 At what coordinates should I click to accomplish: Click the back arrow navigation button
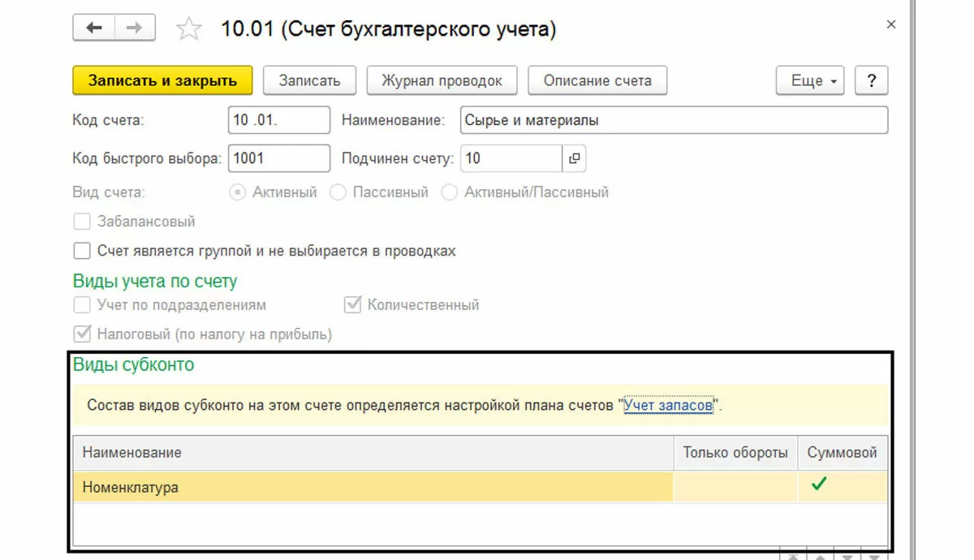(x=94, y=28)
